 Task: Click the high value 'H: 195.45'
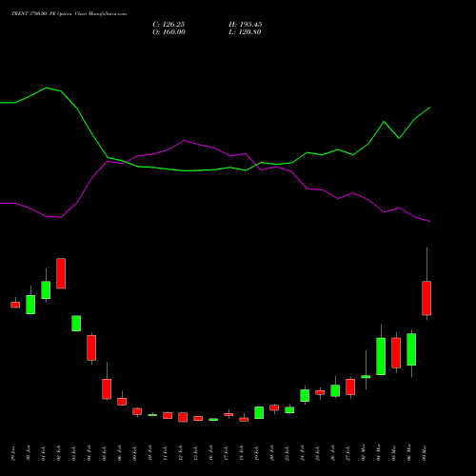click(246, 25)
